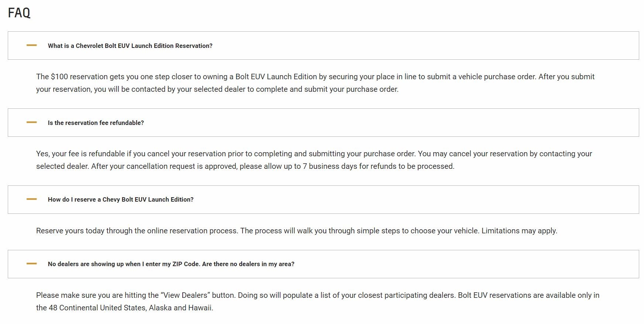Click the minus icon beside "How do I reserve"
This screenshot has width=644, height=324.
tap(32, 199)
